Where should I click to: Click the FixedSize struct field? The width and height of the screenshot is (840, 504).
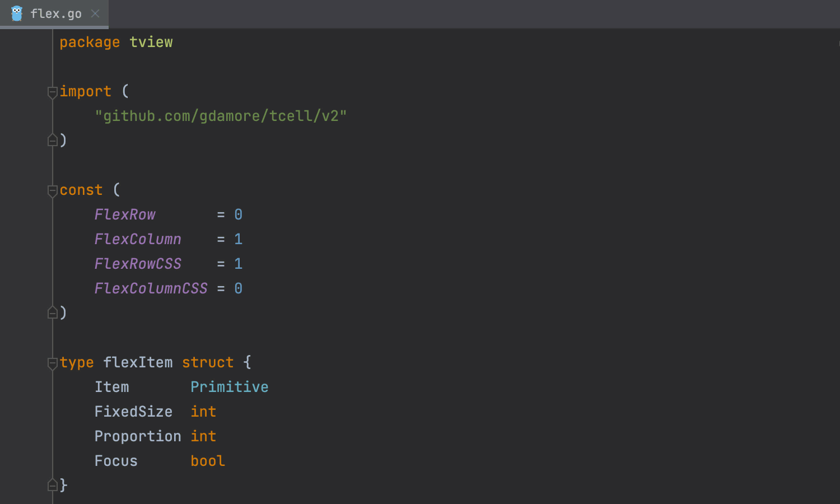pos(133,412)
